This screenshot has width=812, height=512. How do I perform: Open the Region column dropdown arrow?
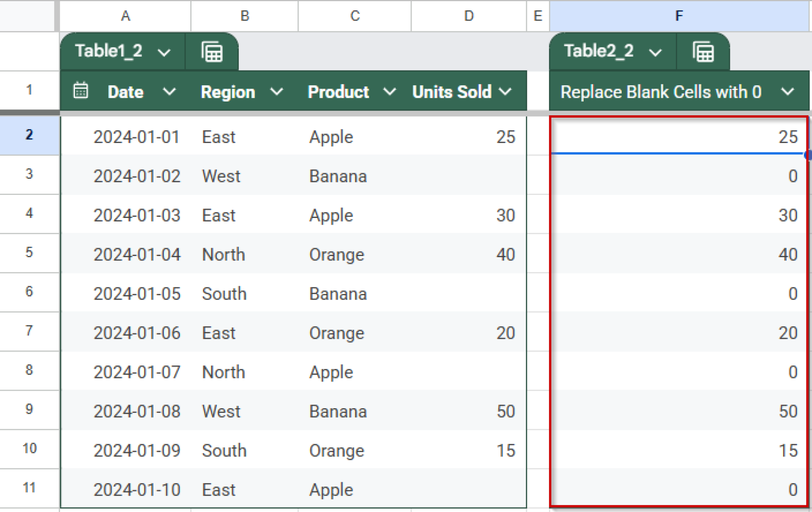point(276,92)
